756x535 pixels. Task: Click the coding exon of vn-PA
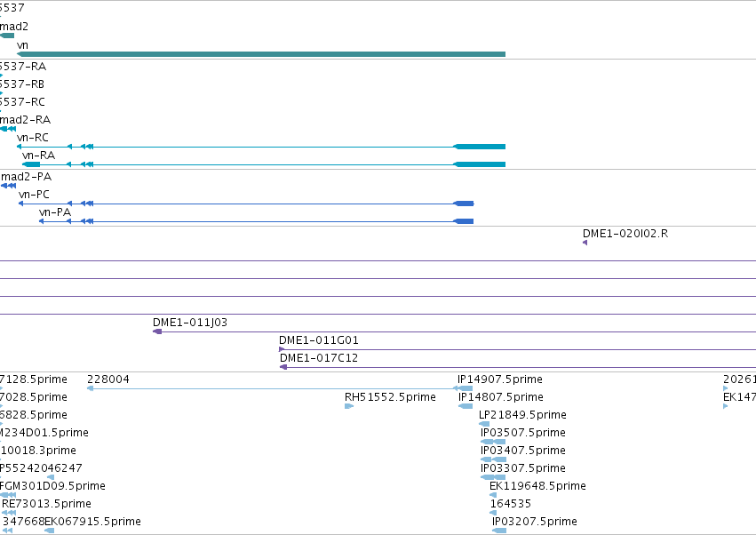pos(464,221)
